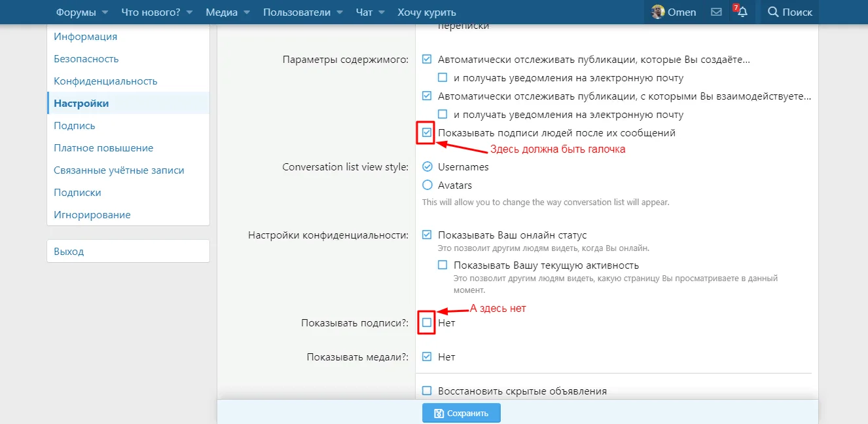Toggle email notifications under interacted content
The width and height of the screenshot is (868, 424).
click(443, 114)
